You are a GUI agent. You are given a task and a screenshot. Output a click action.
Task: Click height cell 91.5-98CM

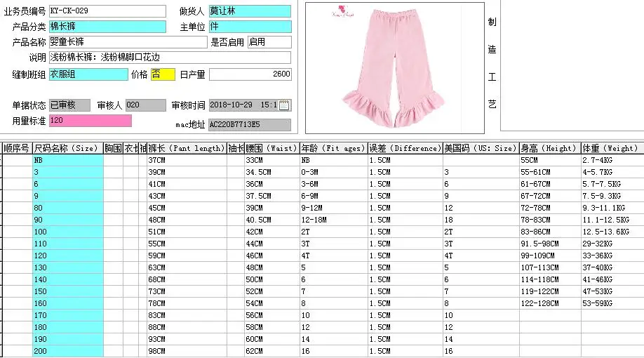point(550,244)
